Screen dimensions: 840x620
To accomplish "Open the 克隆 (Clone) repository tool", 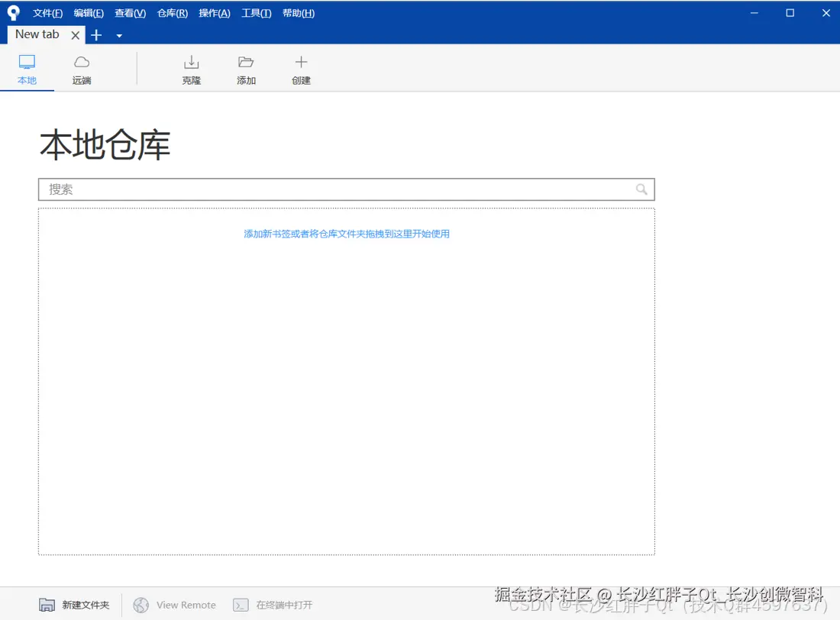I will [x=191, y=69].
